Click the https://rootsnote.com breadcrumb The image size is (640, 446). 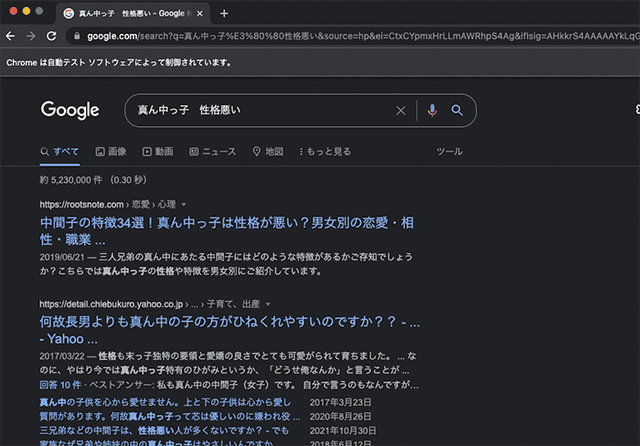coord(82,204)
